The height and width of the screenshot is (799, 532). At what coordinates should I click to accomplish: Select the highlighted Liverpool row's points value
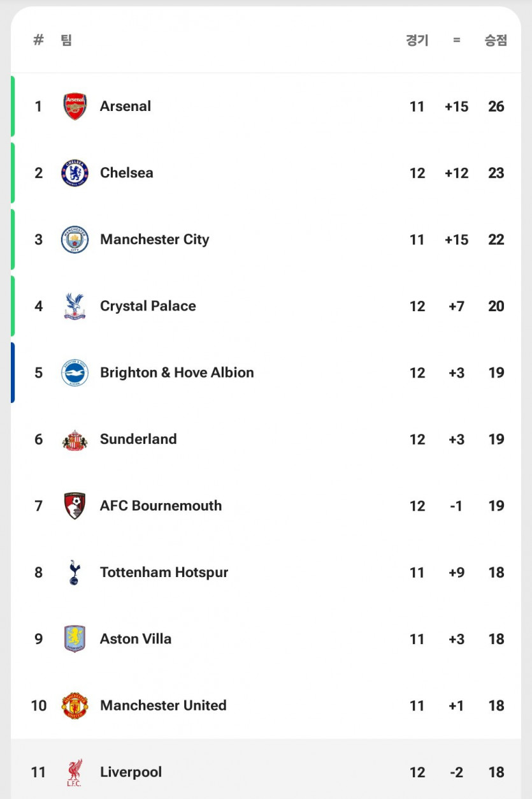[496, 772]
